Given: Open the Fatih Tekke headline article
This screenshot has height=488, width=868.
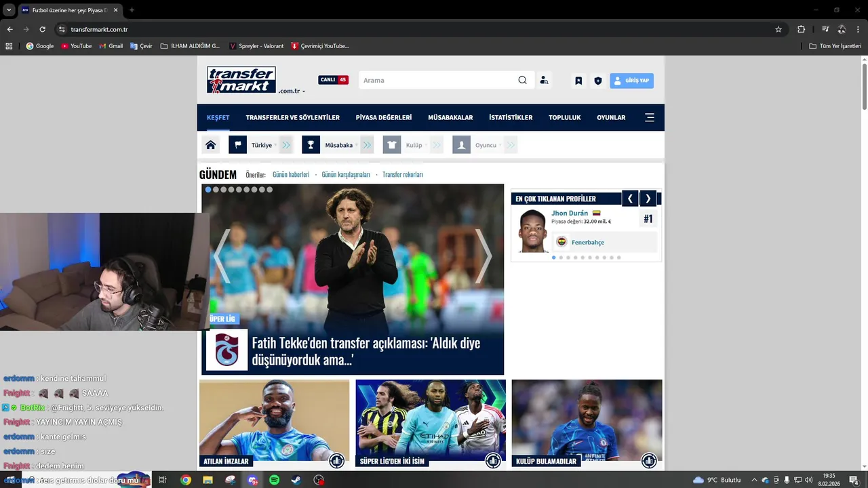Looking at the screenshot, I should pyautogui.click(x=366, y=351).
